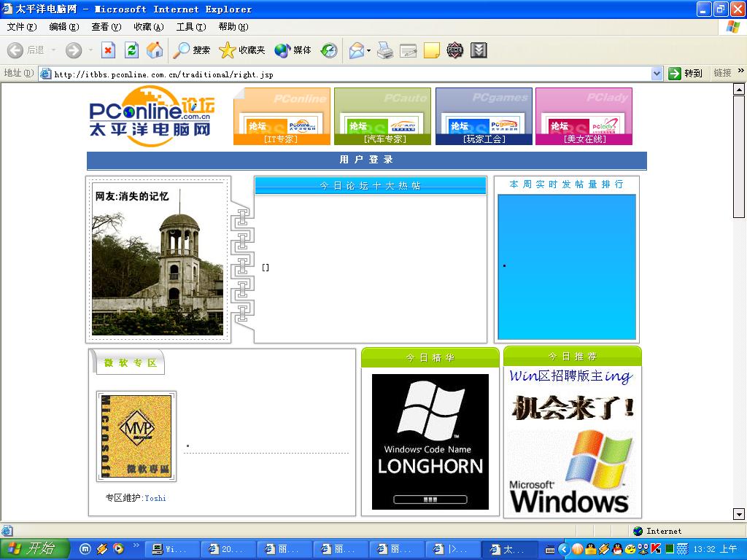Stop page loading with red X icon
This screenshot has height=560, width=747.
109,50
